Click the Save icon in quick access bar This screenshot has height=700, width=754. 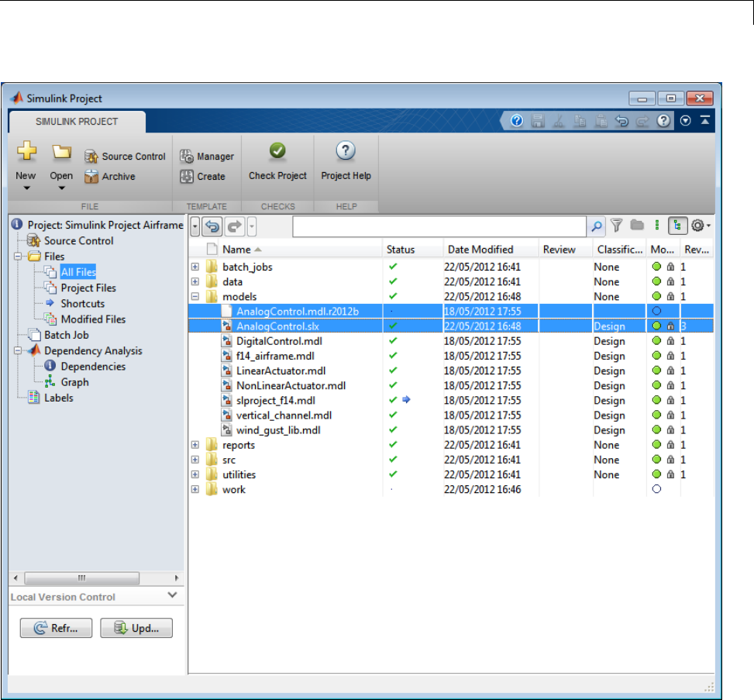point(538,121)
